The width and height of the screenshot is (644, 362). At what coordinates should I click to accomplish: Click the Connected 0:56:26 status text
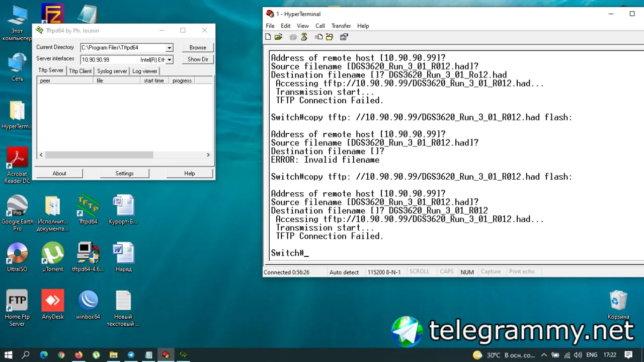pos(287,272)
